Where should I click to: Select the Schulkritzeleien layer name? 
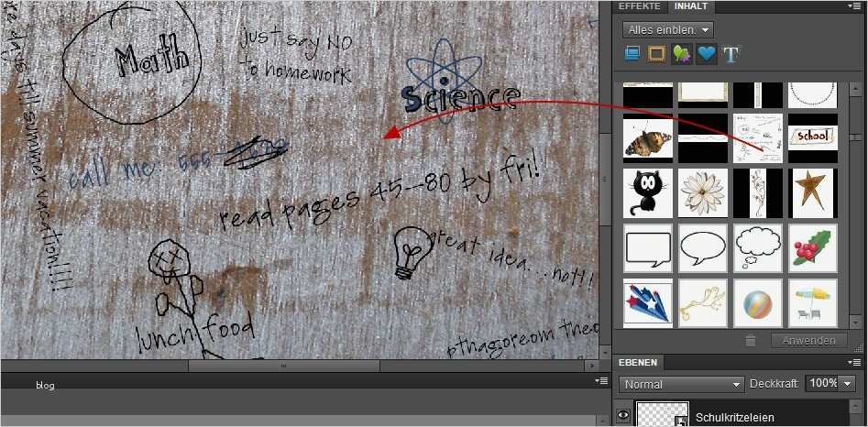pyautogui.click(x=734, y=418)
